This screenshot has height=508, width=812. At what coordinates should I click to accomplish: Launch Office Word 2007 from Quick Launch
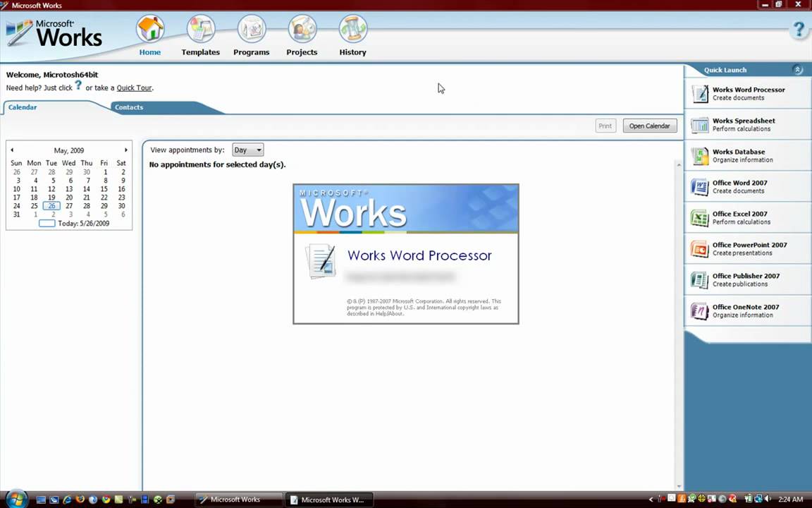[x=748, y=187]
